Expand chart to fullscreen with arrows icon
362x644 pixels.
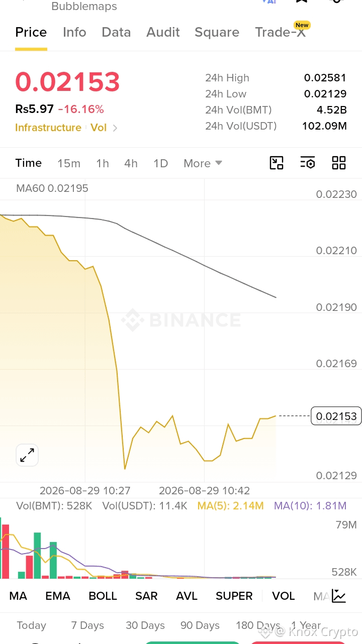27,456
